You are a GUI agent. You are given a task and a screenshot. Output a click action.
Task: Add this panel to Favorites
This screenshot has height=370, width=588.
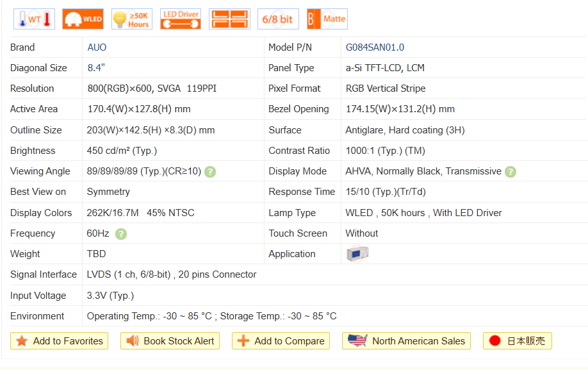pyautogui.click(x=60, y=341)
